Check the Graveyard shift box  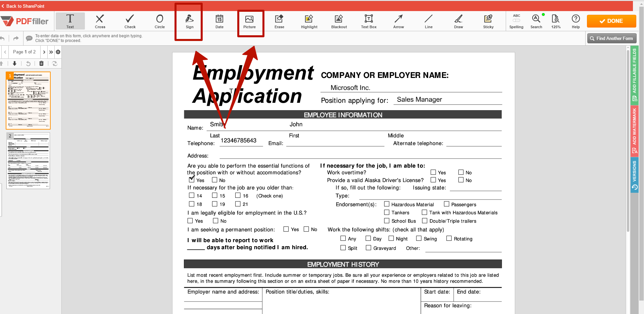coord(368,248)
